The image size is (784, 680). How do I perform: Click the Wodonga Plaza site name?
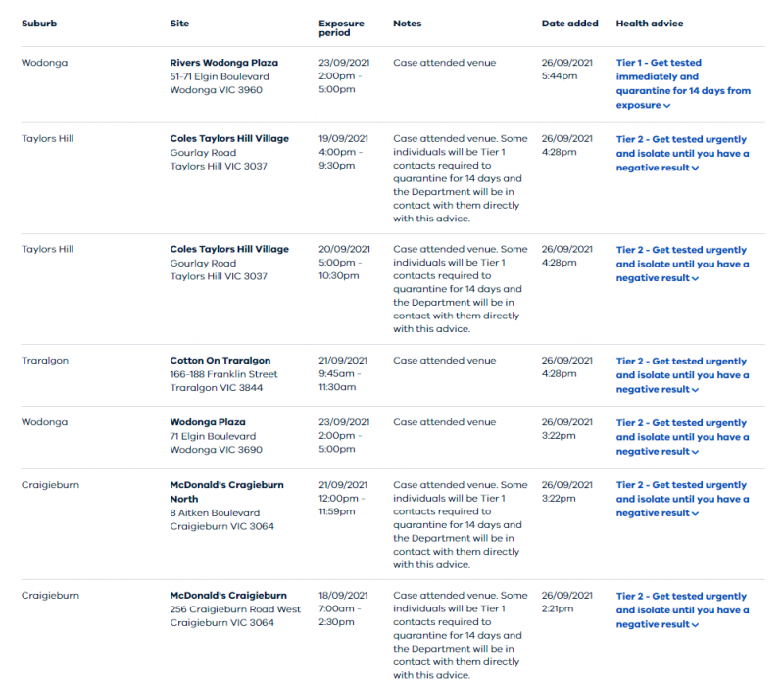pyautogui.click(x=208, y=422)
